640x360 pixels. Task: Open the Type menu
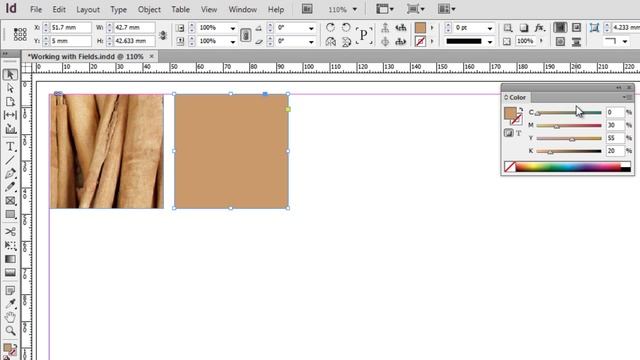(x=118, y=9)
